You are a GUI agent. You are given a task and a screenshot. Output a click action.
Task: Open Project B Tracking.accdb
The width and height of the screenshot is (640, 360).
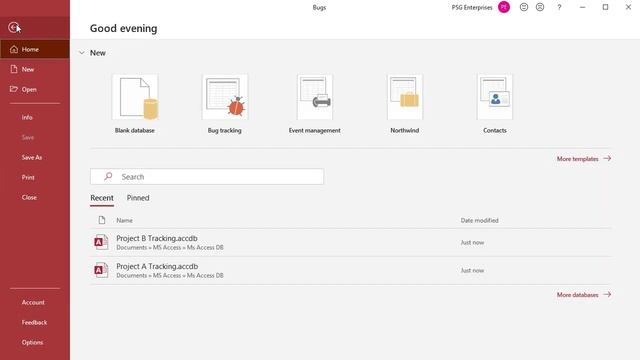click(351, 243)
